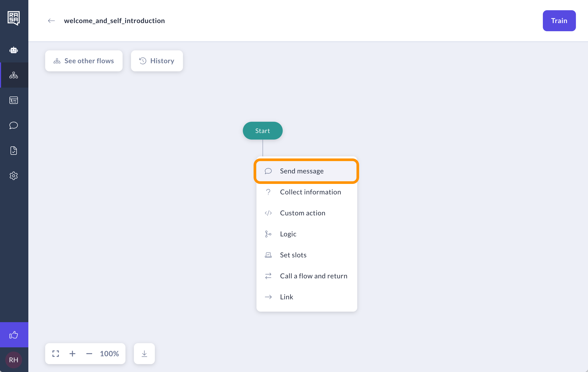
Task: Click the thumbs-up feedback icon
Action: 14,335
